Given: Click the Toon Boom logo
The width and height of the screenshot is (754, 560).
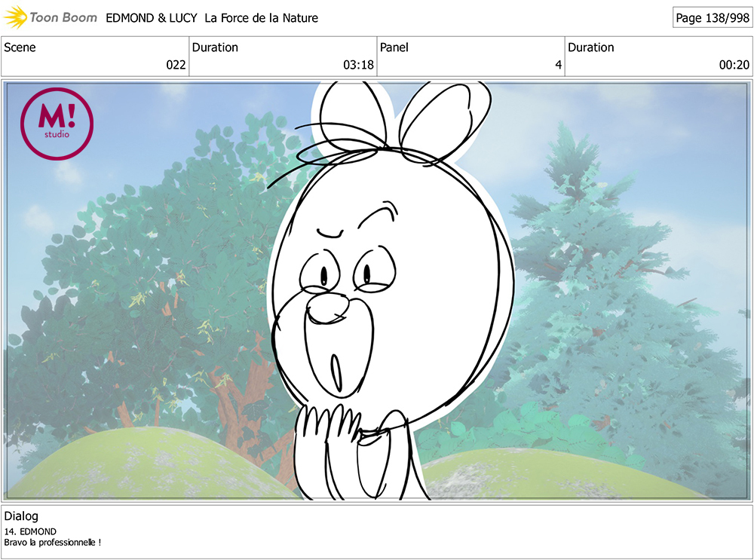Looking at the screenshot, I should click(50, 17).
